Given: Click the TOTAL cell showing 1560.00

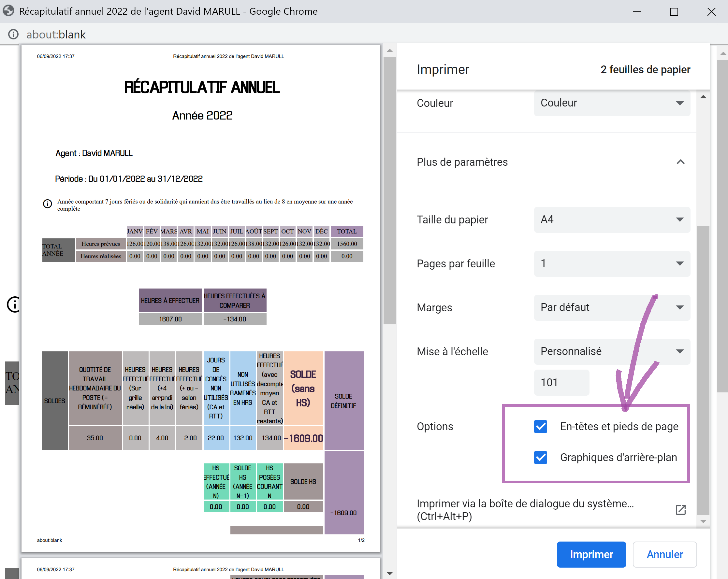Looking at the screenshot, I should (x=347, y=244).
